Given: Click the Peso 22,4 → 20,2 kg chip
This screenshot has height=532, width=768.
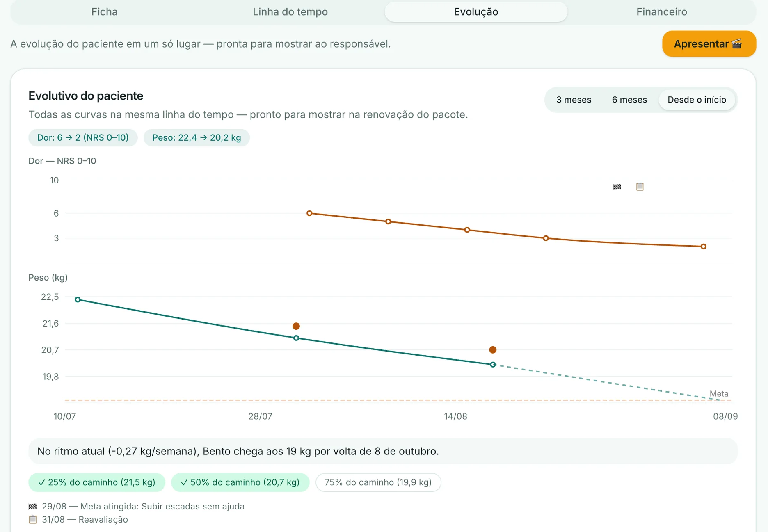Looking at the screenshot, I should 197,138.
